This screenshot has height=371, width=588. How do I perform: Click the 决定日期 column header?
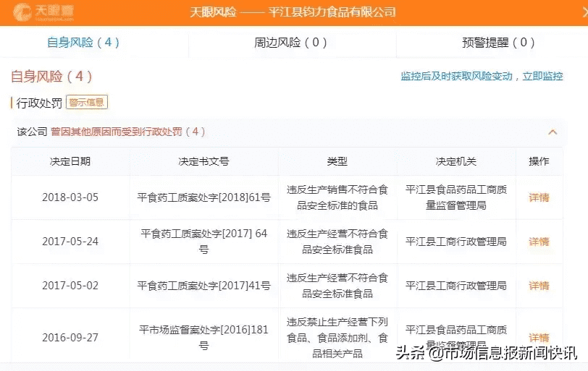click(70, 161)
